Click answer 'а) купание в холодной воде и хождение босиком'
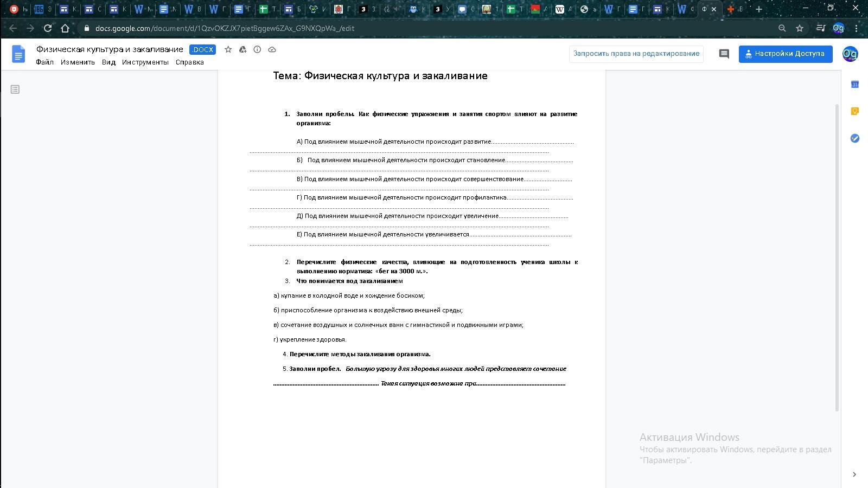868x488 pixels. [349, 296]
